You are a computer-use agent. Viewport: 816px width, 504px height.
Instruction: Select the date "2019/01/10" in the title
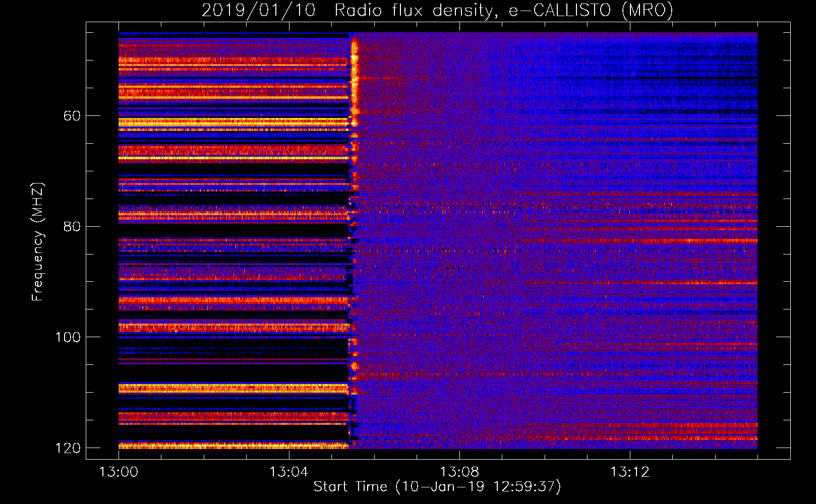(259, 10)
